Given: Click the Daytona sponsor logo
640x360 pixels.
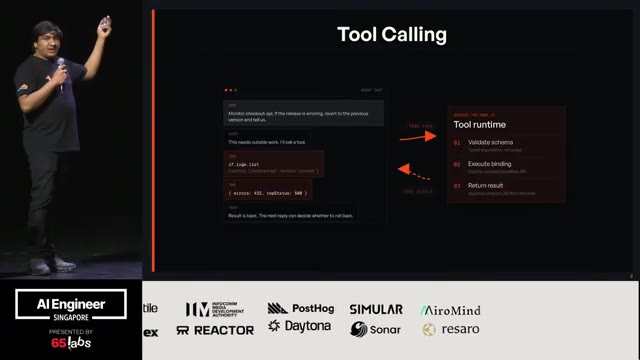Looking at the screenshot, I should 300,326.
